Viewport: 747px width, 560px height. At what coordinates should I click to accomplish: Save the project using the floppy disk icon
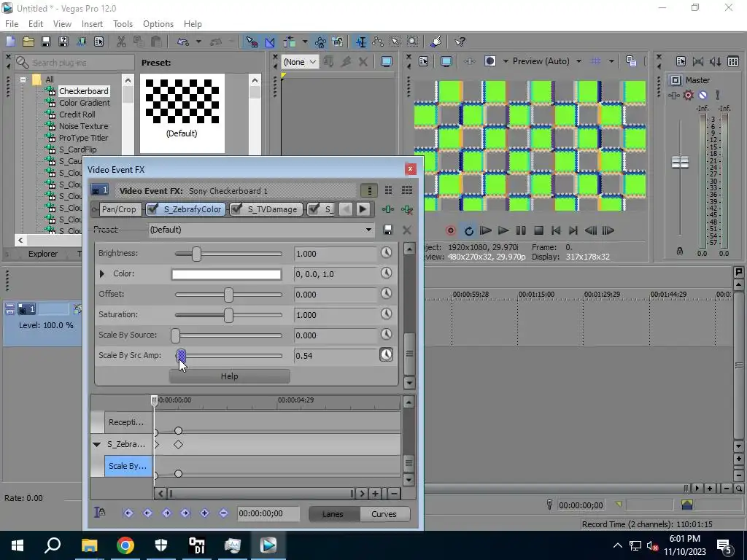[46, 42]
